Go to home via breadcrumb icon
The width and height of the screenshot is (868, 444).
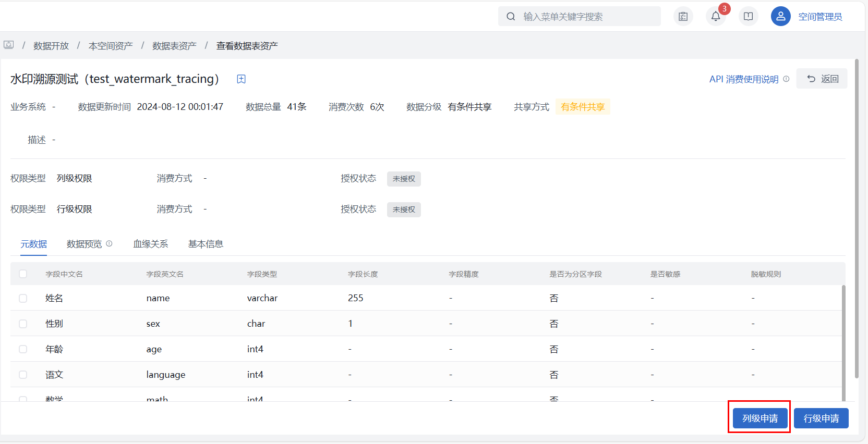8,45
